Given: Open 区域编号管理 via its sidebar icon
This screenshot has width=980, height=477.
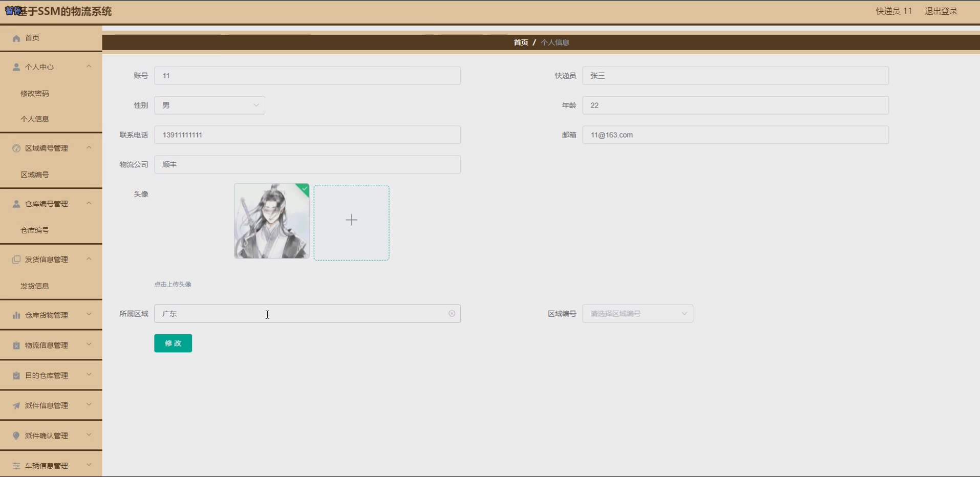Looking at the screenshot, I should [x=16, y=148].
